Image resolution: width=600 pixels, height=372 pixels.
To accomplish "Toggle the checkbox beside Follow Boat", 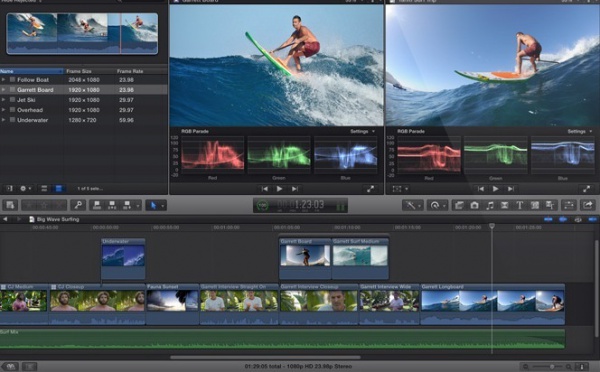I will tap(12, 80).
